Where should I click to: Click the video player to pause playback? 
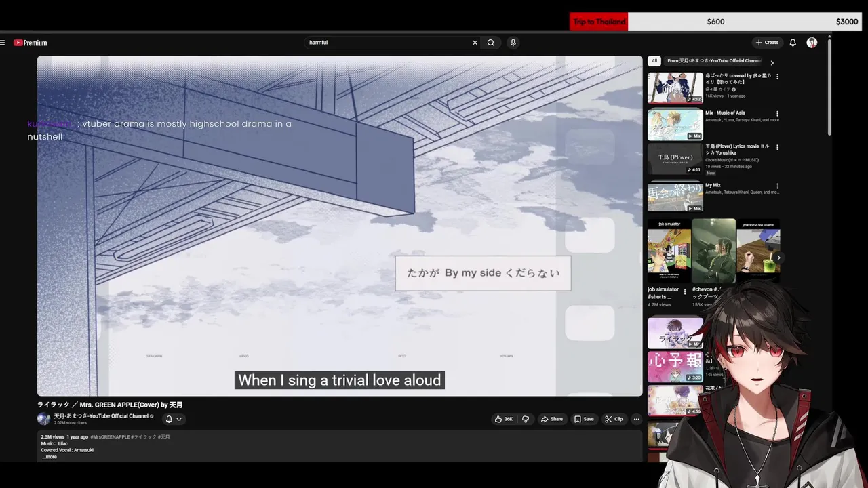coord(339,226)
